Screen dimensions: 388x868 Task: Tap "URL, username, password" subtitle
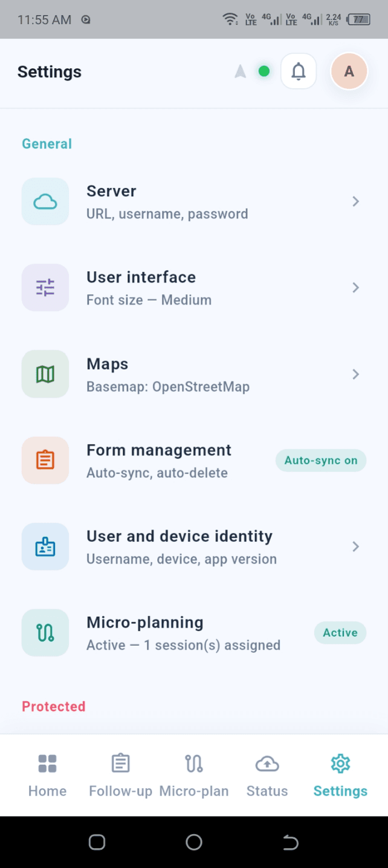pyautogui.click(x=167, y=214)
